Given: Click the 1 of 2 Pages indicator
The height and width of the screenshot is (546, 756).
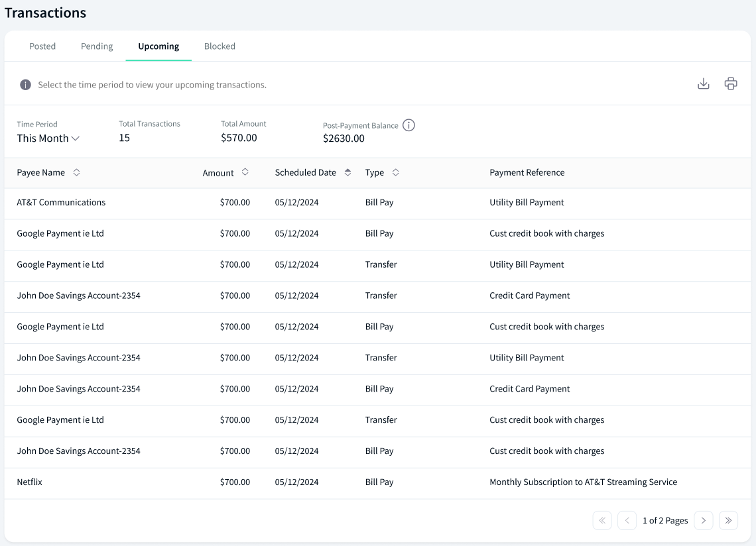Looking at the screenshot, I should [x=665, y=520].
